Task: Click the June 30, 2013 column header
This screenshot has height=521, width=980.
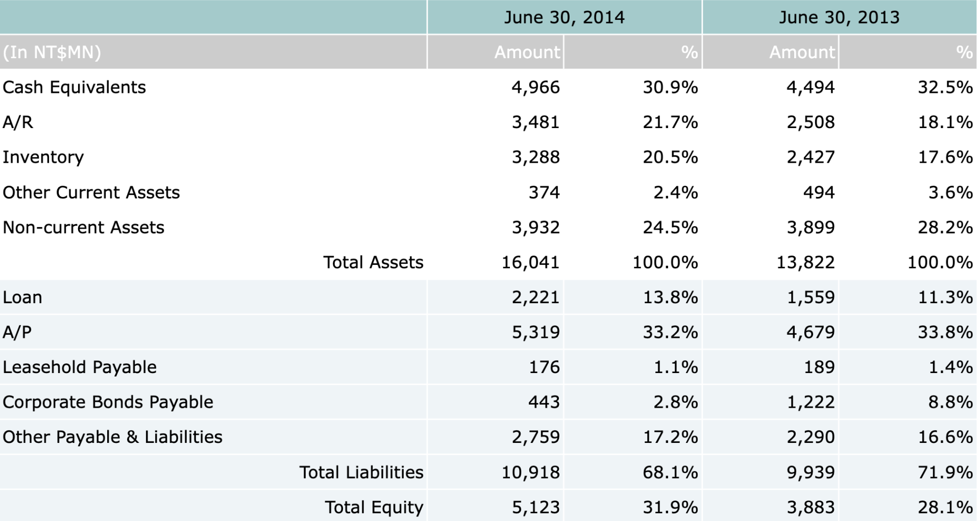Action: (x=839, y=17)
